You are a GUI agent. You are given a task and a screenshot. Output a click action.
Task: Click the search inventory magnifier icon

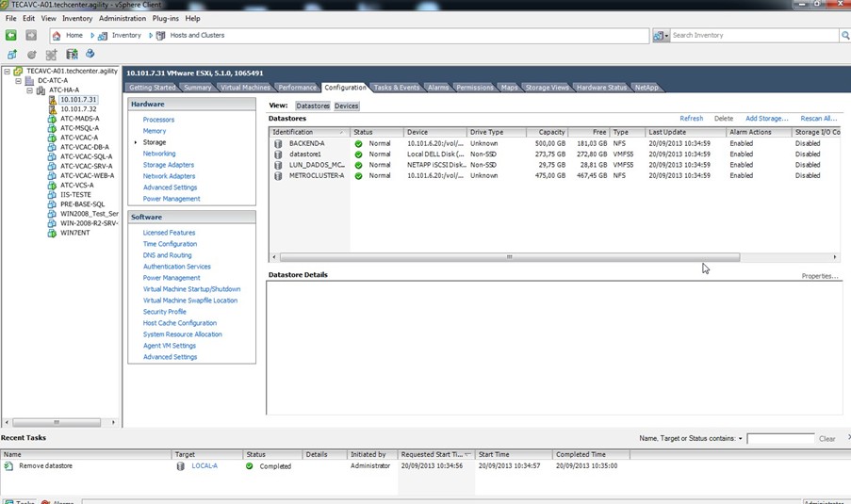coord(844,36)
